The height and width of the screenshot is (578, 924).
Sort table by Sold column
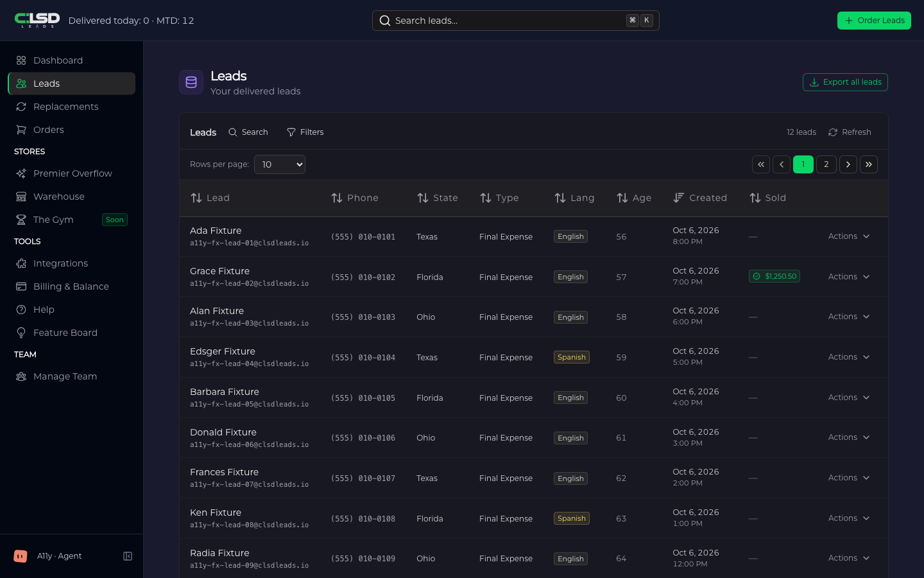coord(767,198)
